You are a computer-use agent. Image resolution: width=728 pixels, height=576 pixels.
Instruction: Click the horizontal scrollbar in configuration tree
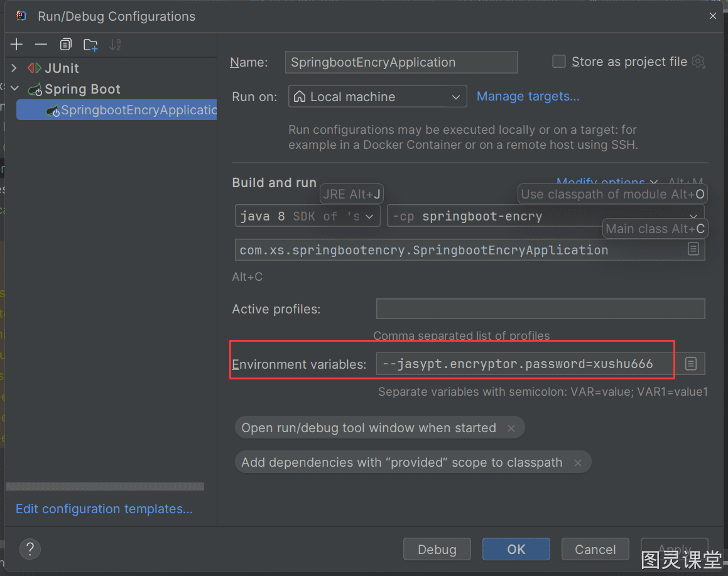[105, 486]
